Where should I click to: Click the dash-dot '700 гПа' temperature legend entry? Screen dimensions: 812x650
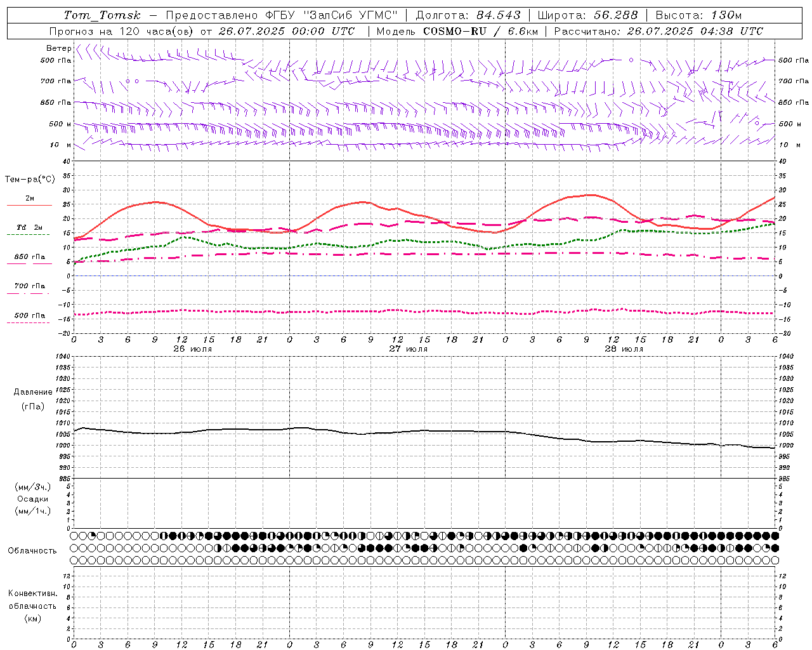click(30, 286)
